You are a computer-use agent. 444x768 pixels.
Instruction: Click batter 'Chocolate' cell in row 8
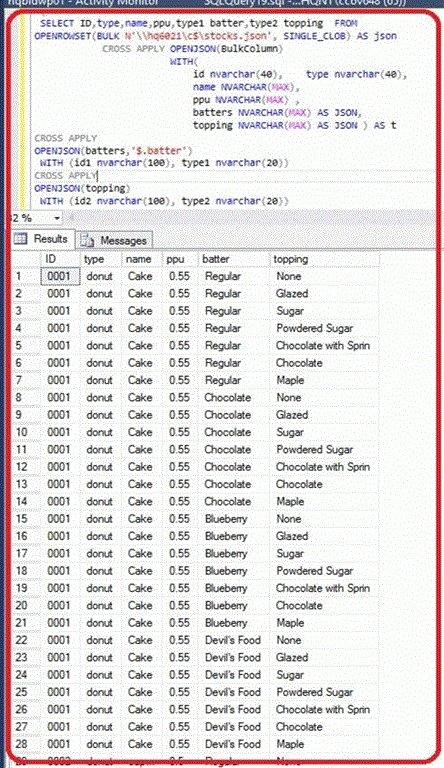[x=234, y=397]
